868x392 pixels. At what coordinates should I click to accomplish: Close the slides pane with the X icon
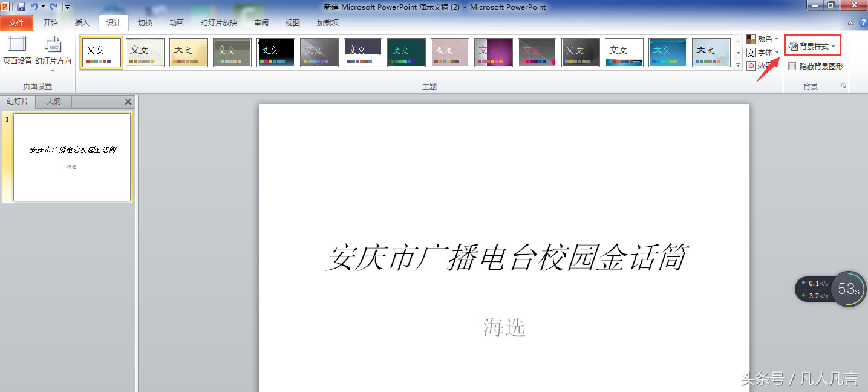click(x=128, y=102)
